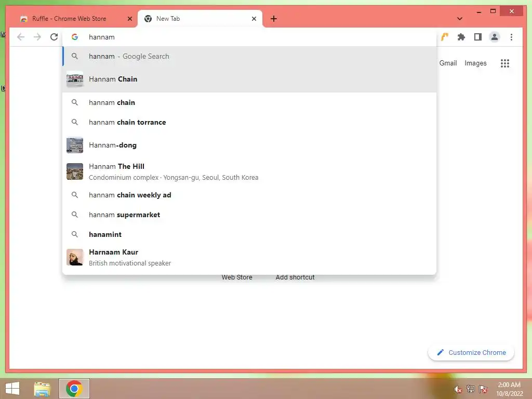Maximize the Chrome window
Screen dimensions: 532x399
(493, 11)
